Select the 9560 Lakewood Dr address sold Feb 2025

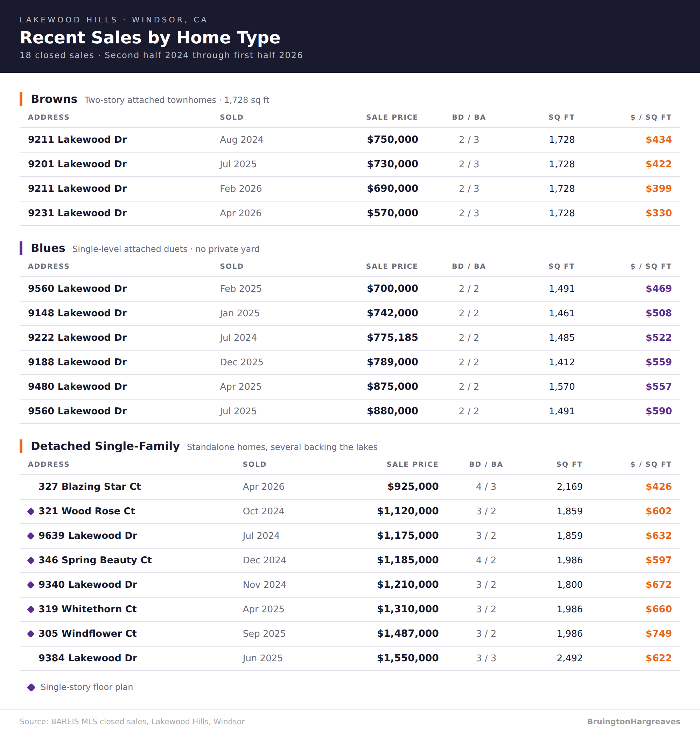tap(77, 289)
